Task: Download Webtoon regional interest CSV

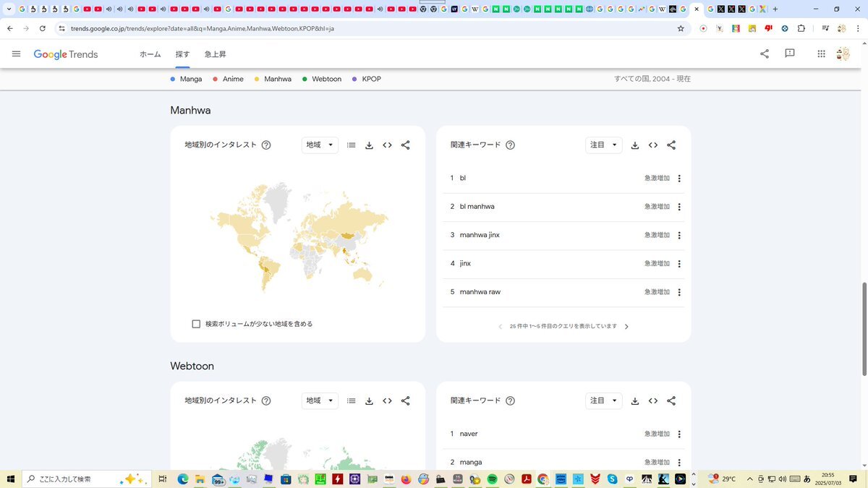Action: (x=369, y=401)
